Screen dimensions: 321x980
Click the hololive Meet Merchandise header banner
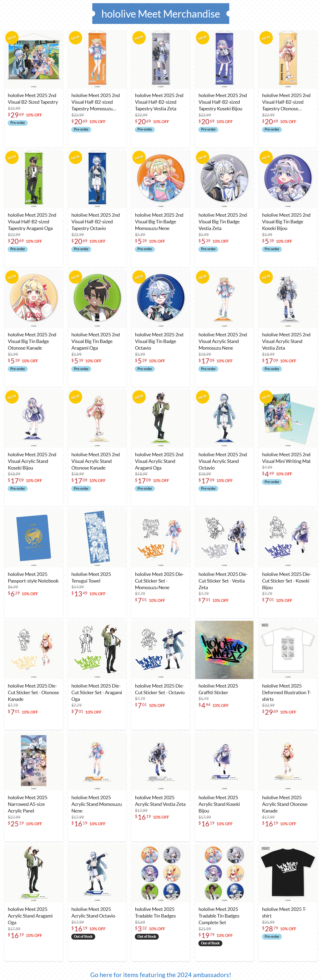point(161,14)
